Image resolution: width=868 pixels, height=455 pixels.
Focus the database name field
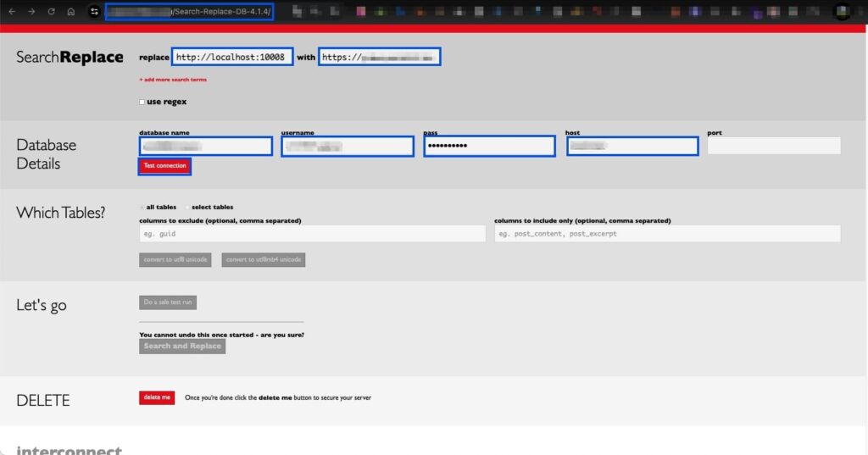205,146
